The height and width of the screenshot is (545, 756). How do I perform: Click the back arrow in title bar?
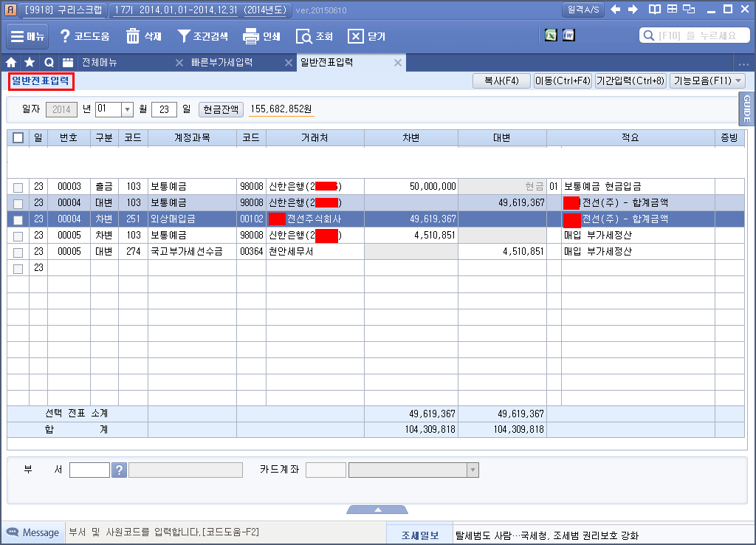pos(616,10)
